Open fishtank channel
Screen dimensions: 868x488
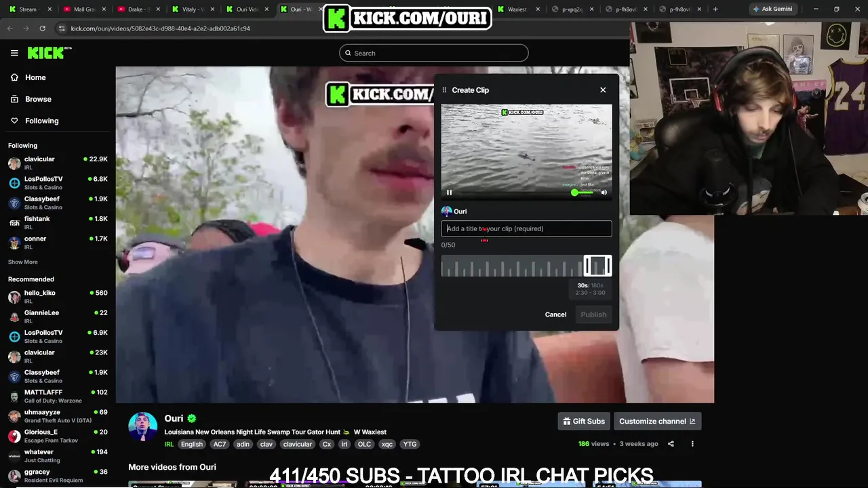coord(58,222)
